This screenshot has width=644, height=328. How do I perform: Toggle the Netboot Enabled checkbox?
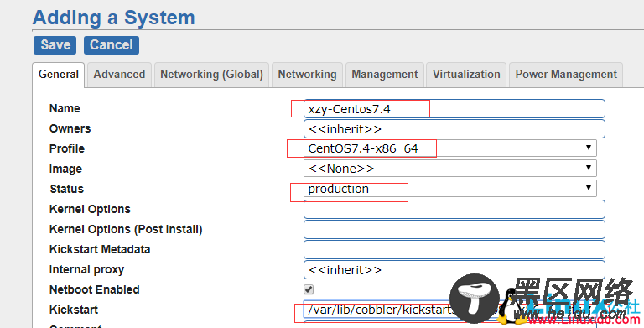[309, 289]
